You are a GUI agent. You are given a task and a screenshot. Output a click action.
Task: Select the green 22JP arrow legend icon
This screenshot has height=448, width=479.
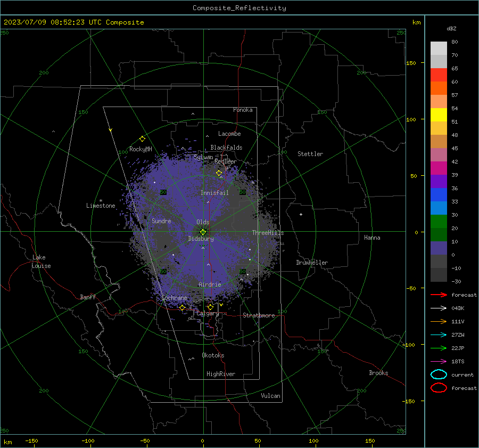(x=439, y=348)
